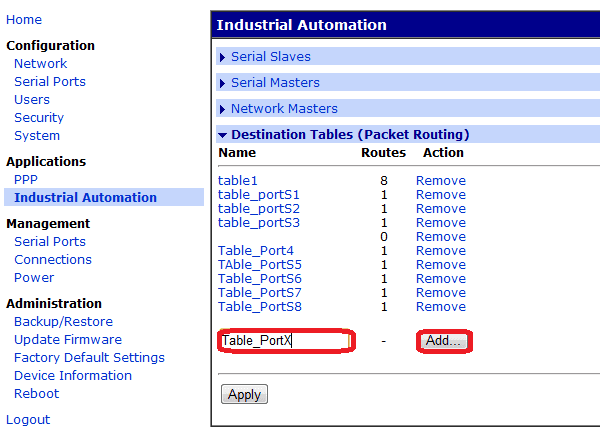Click the Add... button
The width and height of the screenshot is (600, 439).
pyautogui.click(x=444, y=341)
